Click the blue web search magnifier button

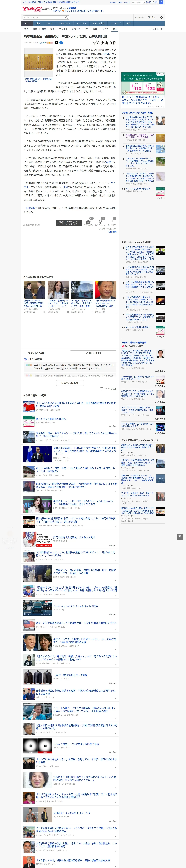tap(161, 2)
